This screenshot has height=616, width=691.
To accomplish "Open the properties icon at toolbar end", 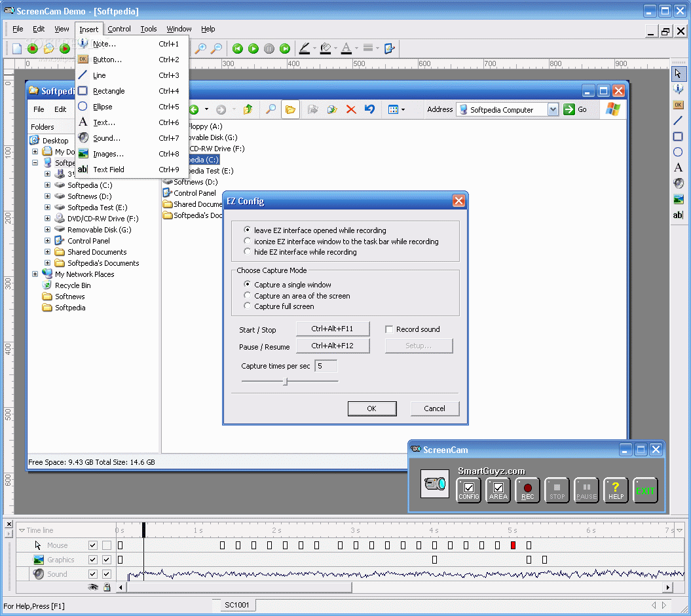I will (389, 48).
